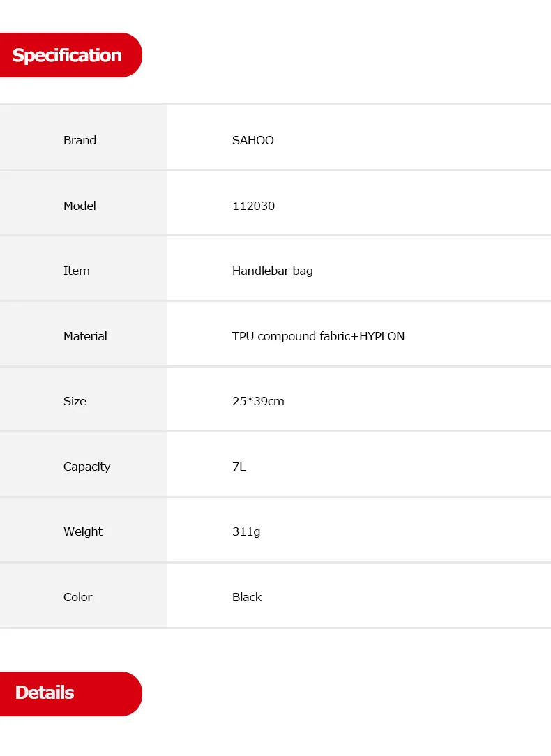
Task: Select model number 112030
Action: (254, 206)
